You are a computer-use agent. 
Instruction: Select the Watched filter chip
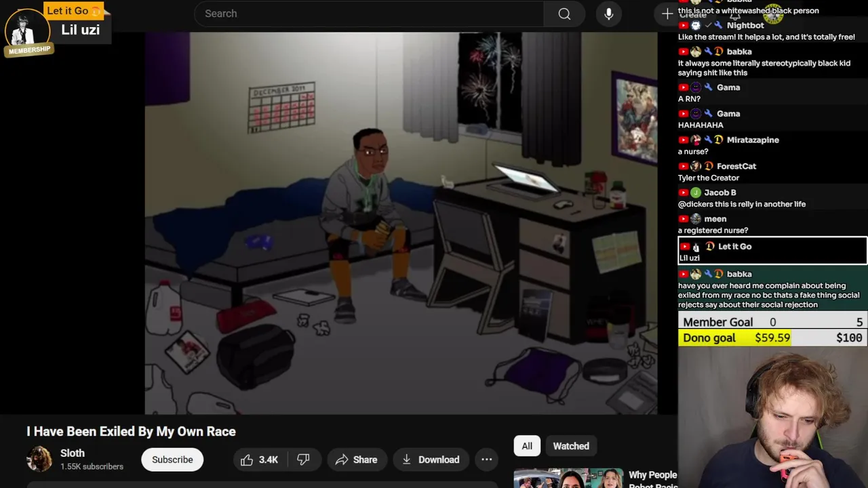[x=571, y=446]
